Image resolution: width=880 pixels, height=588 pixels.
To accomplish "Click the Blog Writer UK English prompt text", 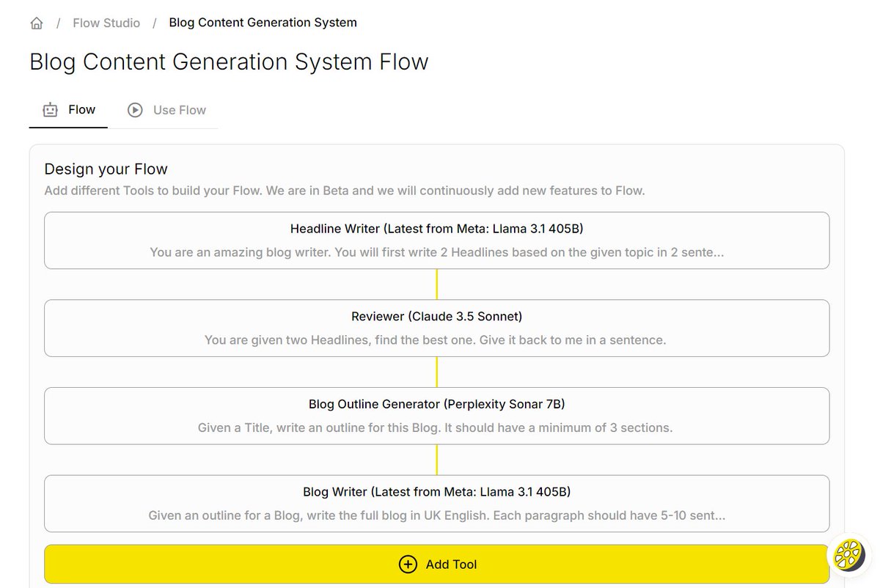I will (x=437, y=515).
